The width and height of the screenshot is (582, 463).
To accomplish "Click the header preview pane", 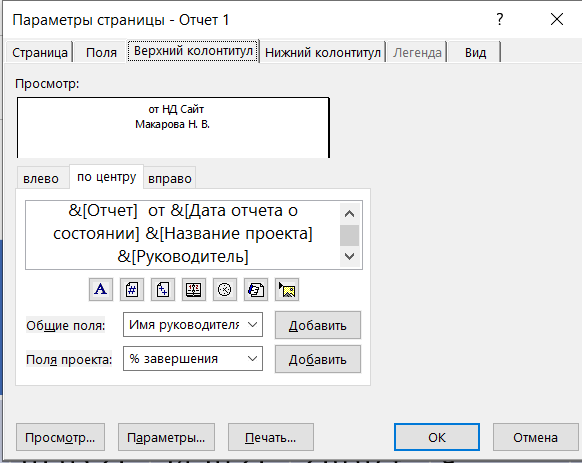I will point(173,128).
